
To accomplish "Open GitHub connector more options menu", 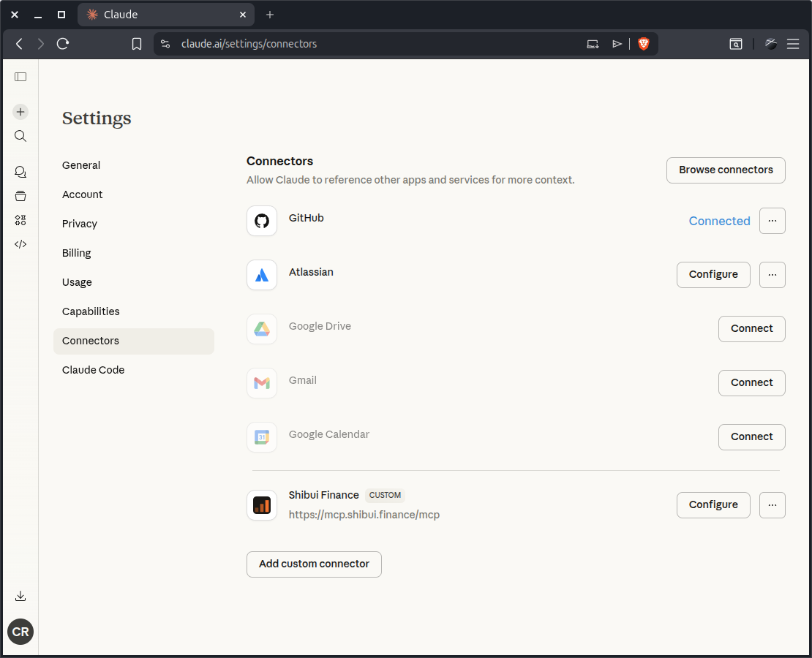I will point(772,221).
